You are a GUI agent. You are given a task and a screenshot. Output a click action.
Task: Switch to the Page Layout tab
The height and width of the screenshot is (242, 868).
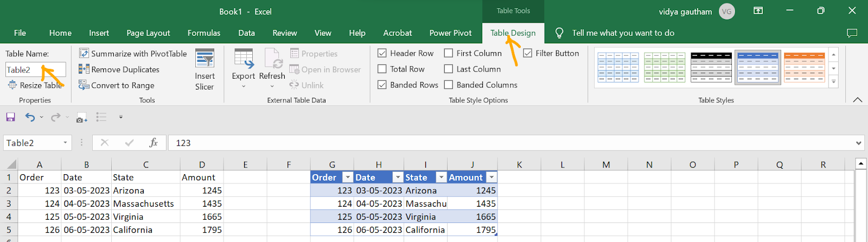tap(148, 33)
